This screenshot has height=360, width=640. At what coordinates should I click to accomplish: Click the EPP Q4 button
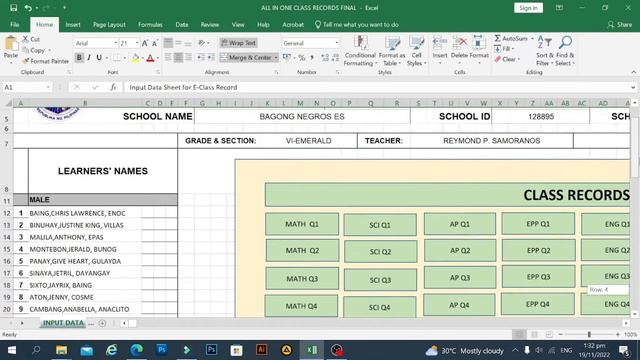[x=538, y=304]
